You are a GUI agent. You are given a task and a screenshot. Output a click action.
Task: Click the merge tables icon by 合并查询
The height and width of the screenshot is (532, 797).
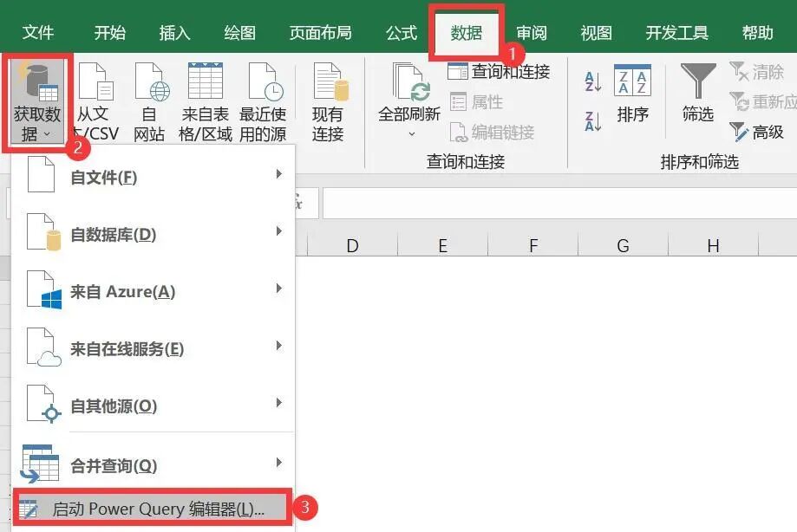(x=40, y=464)
